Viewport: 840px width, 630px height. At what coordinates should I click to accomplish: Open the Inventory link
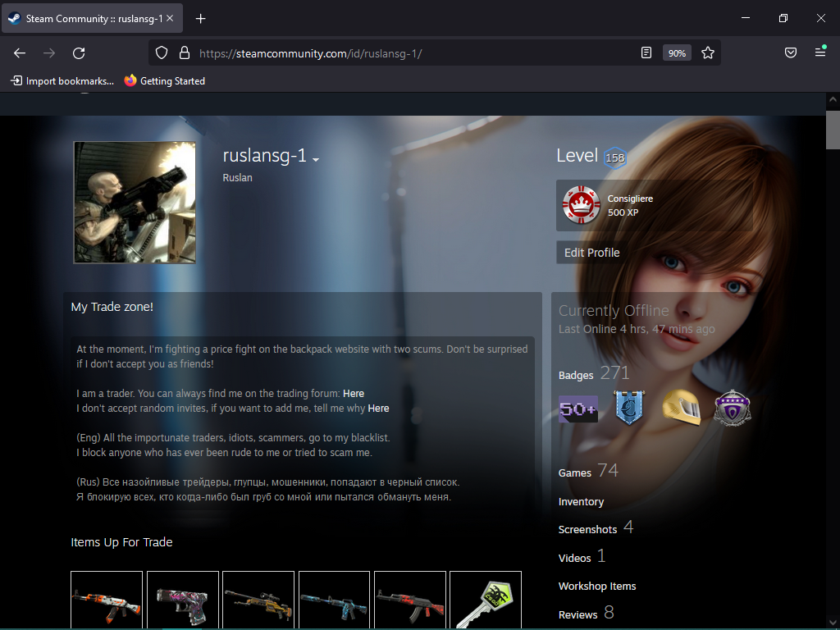581,501
